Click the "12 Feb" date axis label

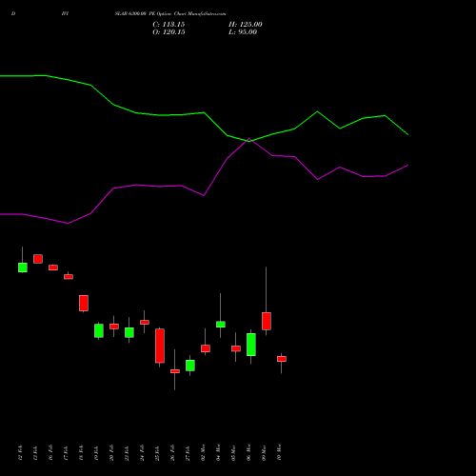(x=20, y=453)
